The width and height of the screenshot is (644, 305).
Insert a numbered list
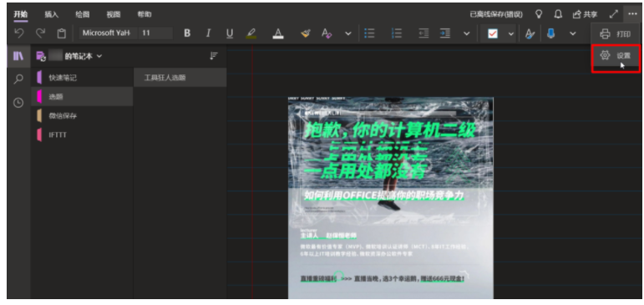point(396,33)
